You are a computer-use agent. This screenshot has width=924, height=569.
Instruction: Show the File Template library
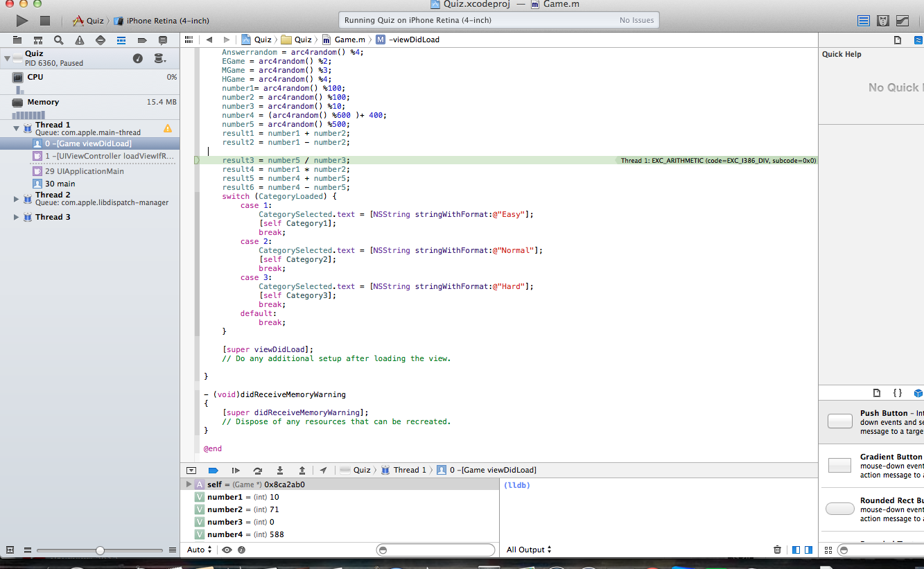(877, 393)
